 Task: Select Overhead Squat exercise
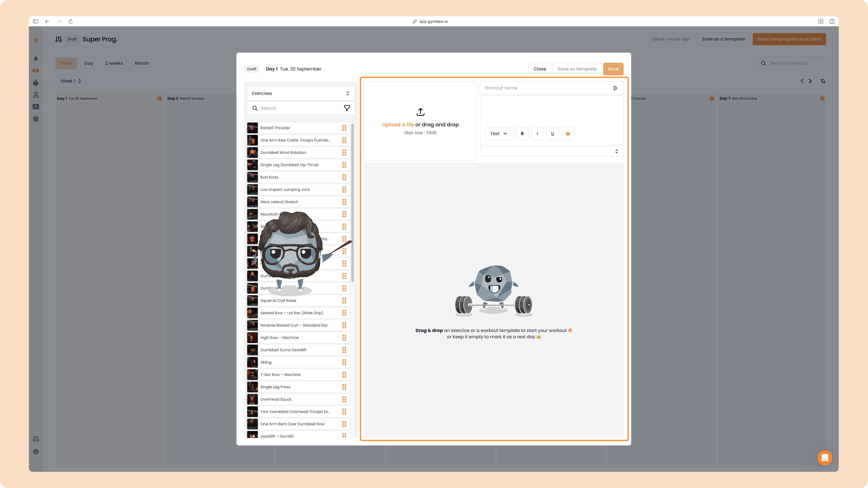[x=298, y=399]
